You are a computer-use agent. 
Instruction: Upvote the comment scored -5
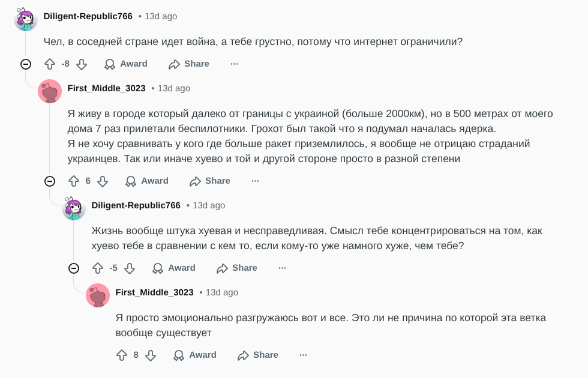coord(98,268)
